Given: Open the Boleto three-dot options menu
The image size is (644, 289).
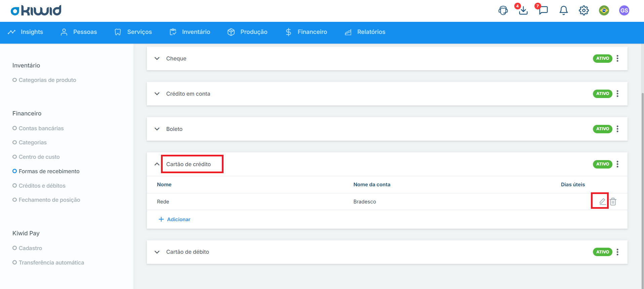Looking at the screenshot, I should point(617,129).
